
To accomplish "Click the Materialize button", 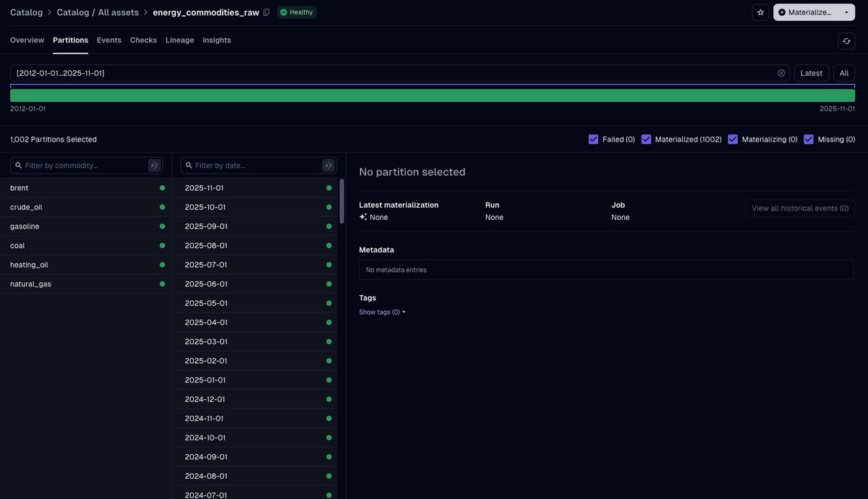I will (805, 12).
